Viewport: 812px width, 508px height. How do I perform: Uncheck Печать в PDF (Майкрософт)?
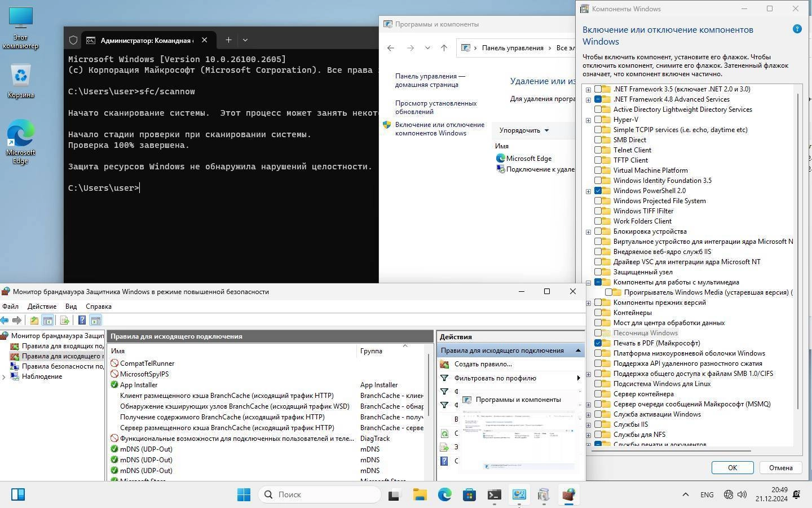pyautogui.click(x=598, y=343)
